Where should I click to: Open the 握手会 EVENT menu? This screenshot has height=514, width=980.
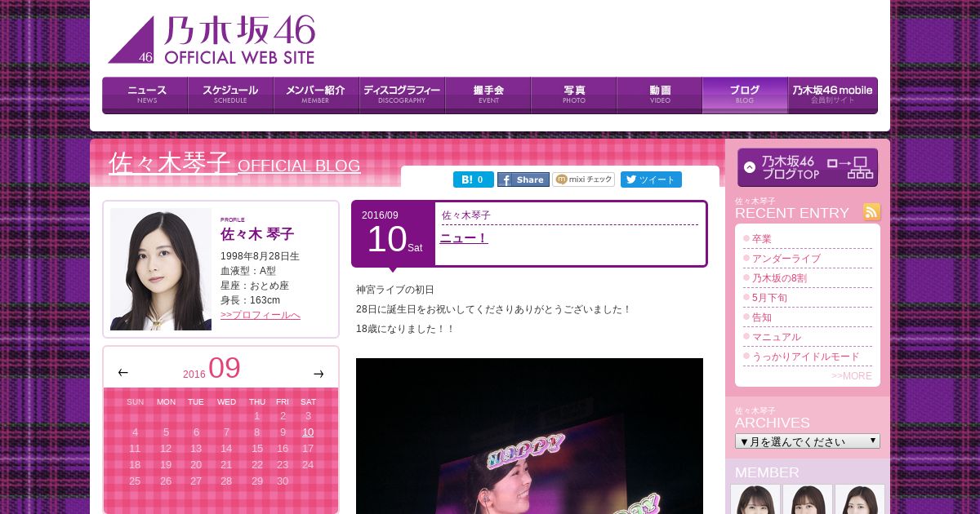(488, 95)
